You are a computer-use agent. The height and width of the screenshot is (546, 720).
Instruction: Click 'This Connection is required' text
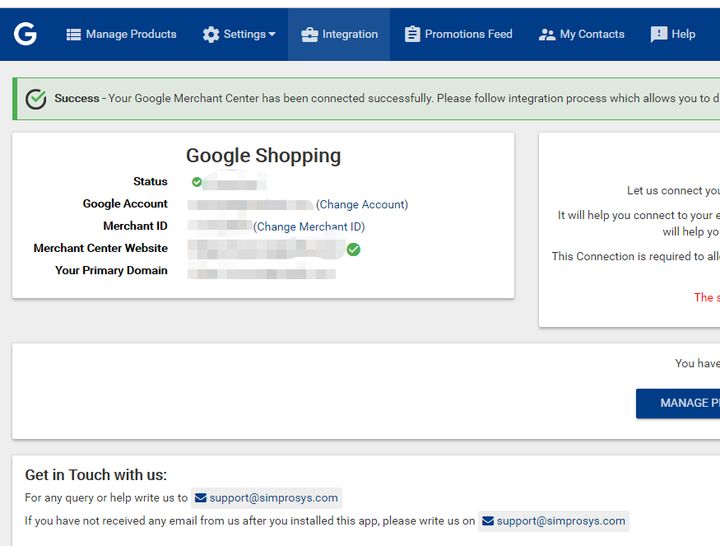point(636,256)
